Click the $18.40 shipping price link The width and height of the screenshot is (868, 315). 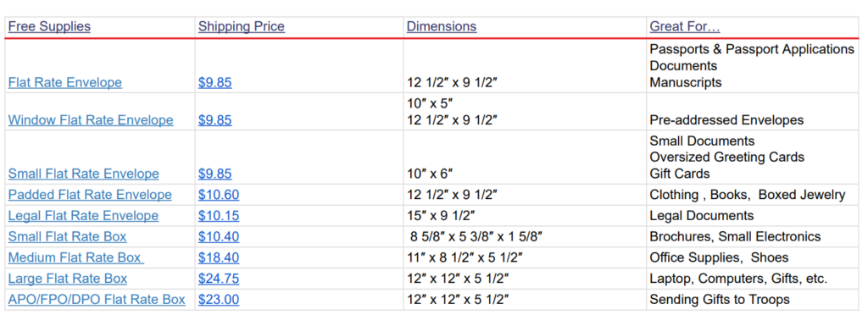tap(219, 258)
